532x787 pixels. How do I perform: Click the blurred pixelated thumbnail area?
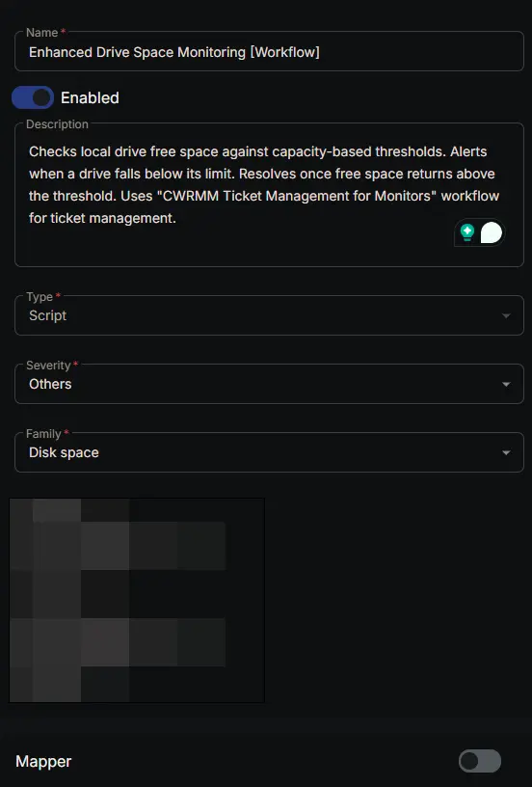[137, 600]
